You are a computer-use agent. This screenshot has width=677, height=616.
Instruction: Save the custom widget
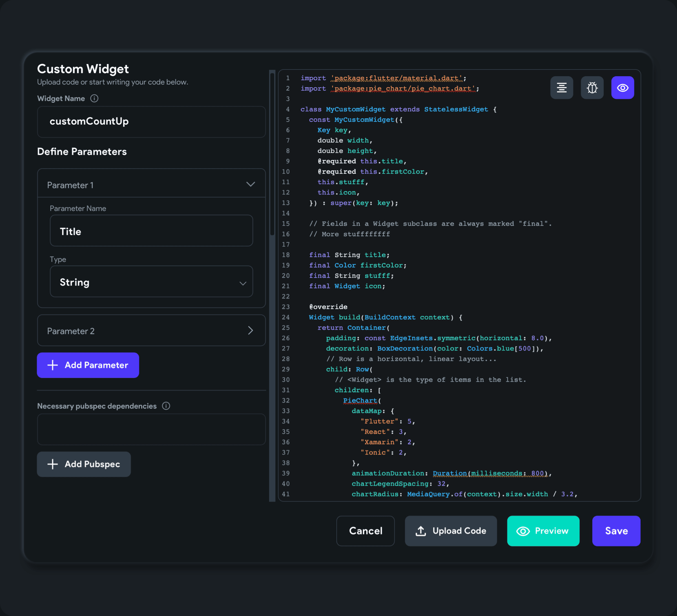[616, 531]
